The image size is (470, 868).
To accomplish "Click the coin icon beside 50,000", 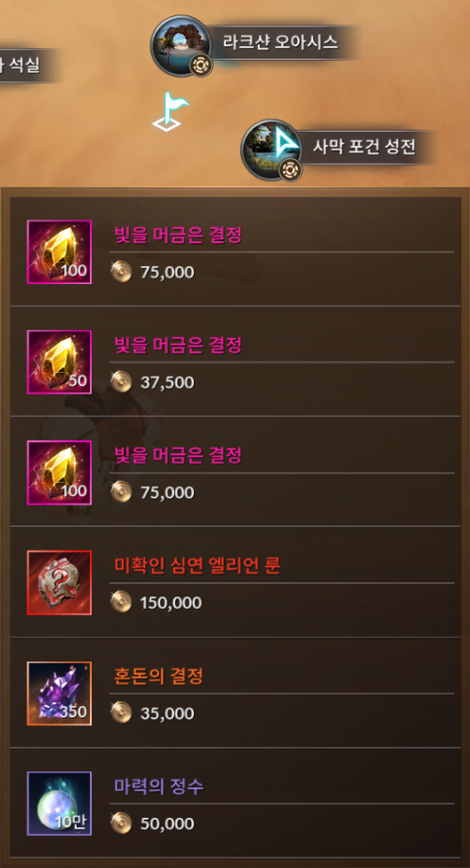I will [120, 824].
